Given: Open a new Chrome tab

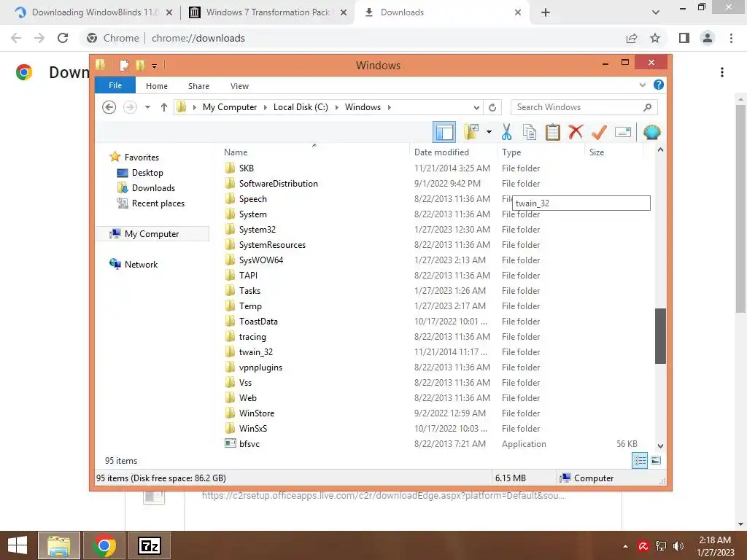Looking at the screenshot, I should [x=546, y=12].
